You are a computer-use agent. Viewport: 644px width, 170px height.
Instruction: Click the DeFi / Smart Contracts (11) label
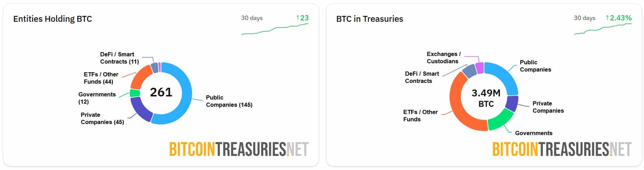point(120,58)
